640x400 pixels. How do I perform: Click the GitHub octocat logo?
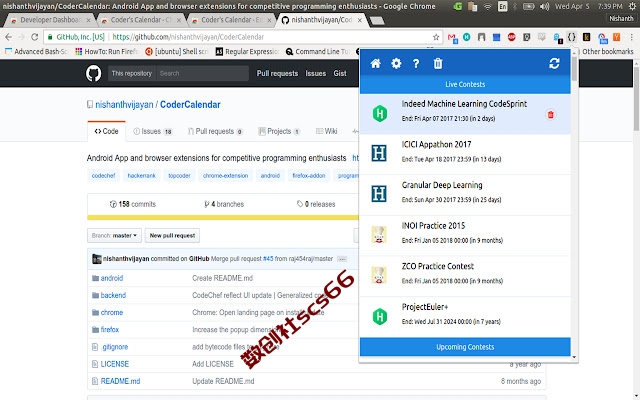coord(93,73)
